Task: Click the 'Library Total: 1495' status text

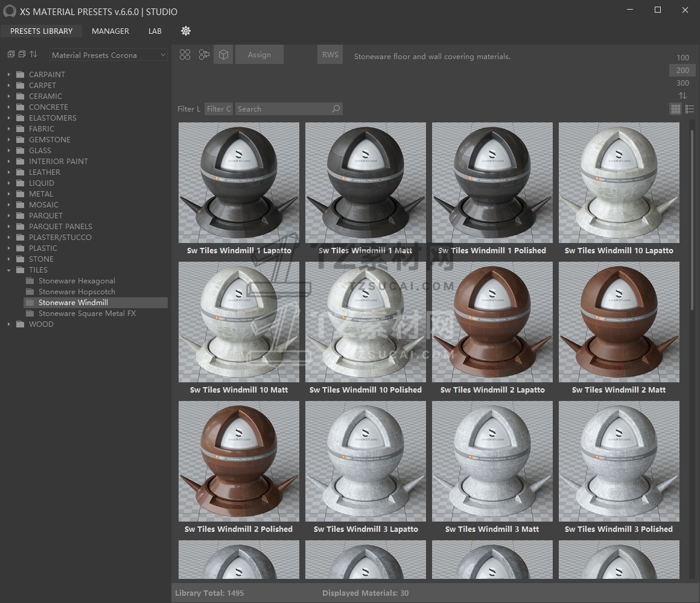Action: [x=209, y=593]
